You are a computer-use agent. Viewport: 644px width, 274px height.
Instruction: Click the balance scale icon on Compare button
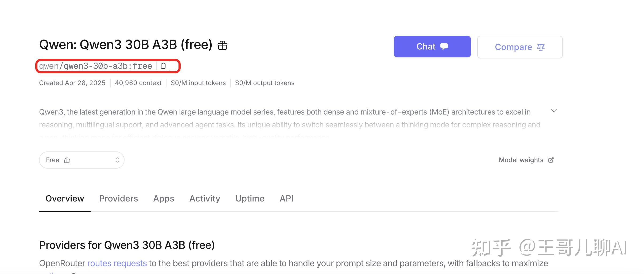pyautogui.click(x=541, y=47)
